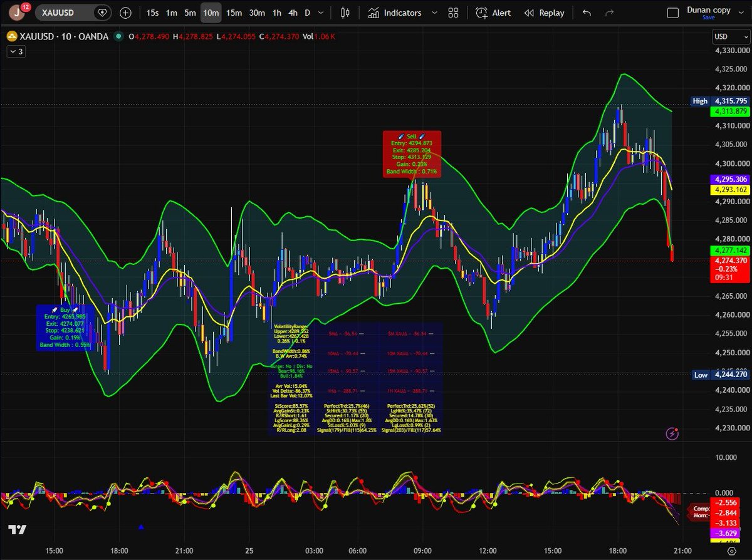This screenshot has width=752, height=560.
Task: Click the 15:00 time axis label
Action: pos(55,551)
